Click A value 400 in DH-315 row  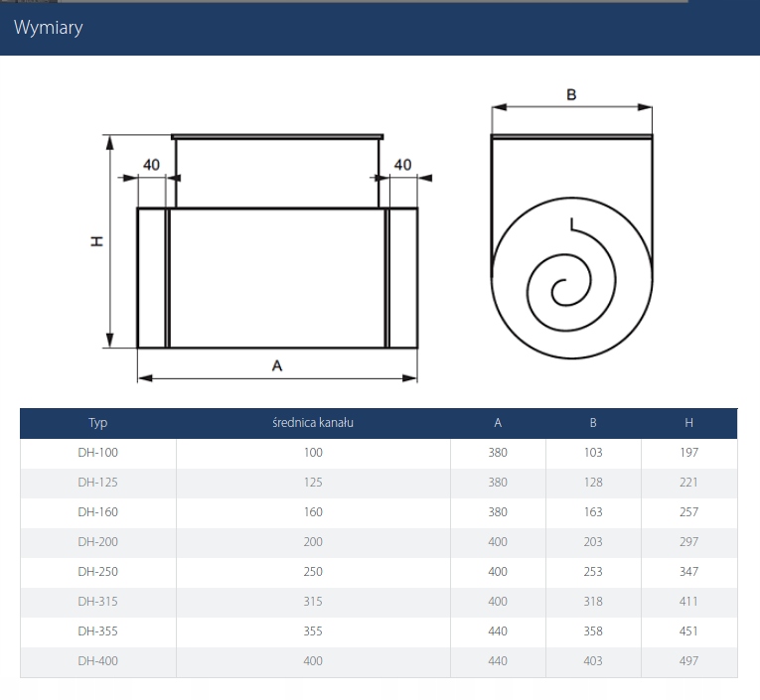(x=498, y=602)
